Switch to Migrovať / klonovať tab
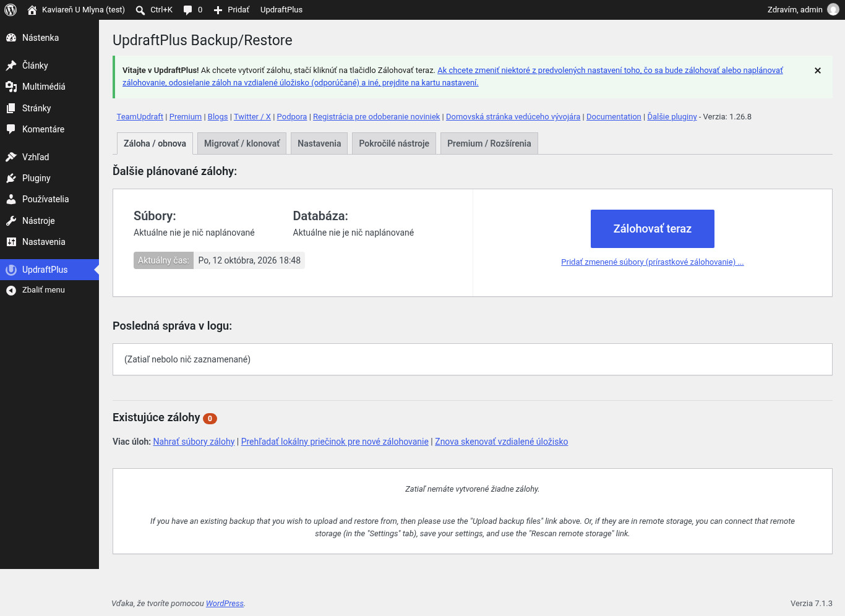This screenshot has width=845, height=616. click(x=242, y=143)
